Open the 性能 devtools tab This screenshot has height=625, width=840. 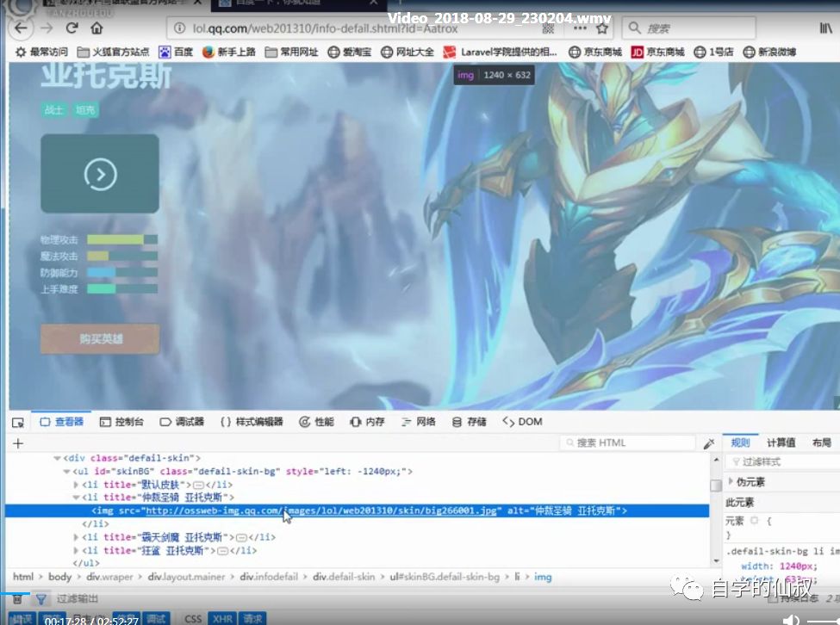pyautogui.click(x=316, y=422)
